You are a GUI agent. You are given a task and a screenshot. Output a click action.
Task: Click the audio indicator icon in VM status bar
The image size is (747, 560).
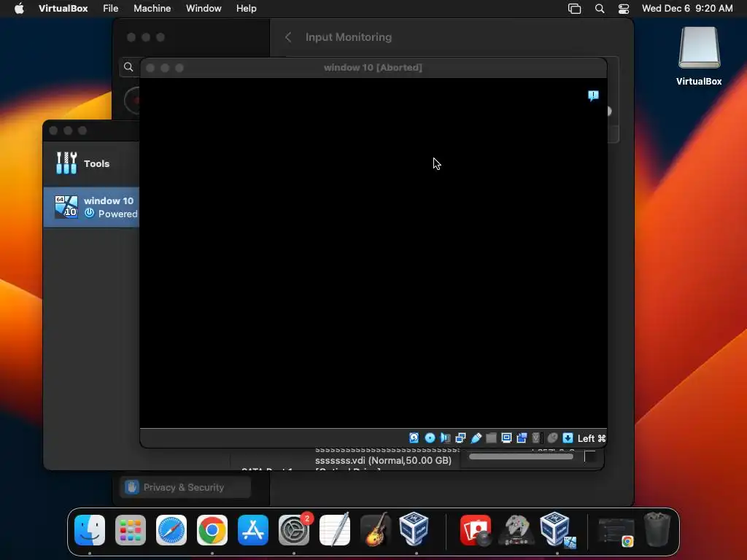[x=446, y=438]
